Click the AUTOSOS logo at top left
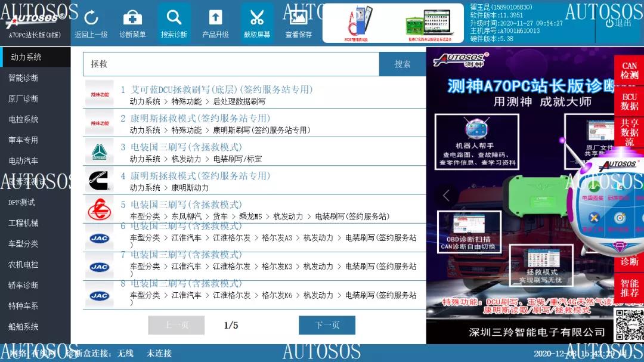 click(x=35, y=18)
